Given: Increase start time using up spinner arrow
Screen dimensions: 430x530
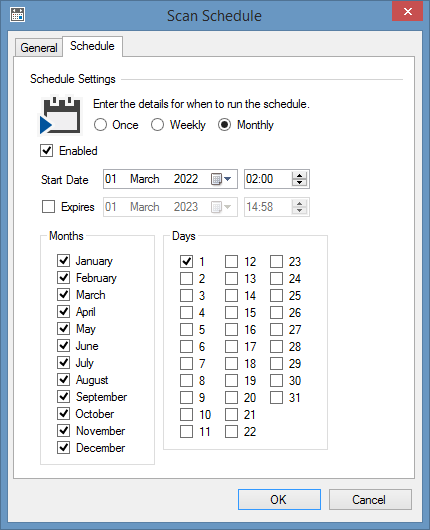Looking at the screenshot, I should [x=300, y=175].
